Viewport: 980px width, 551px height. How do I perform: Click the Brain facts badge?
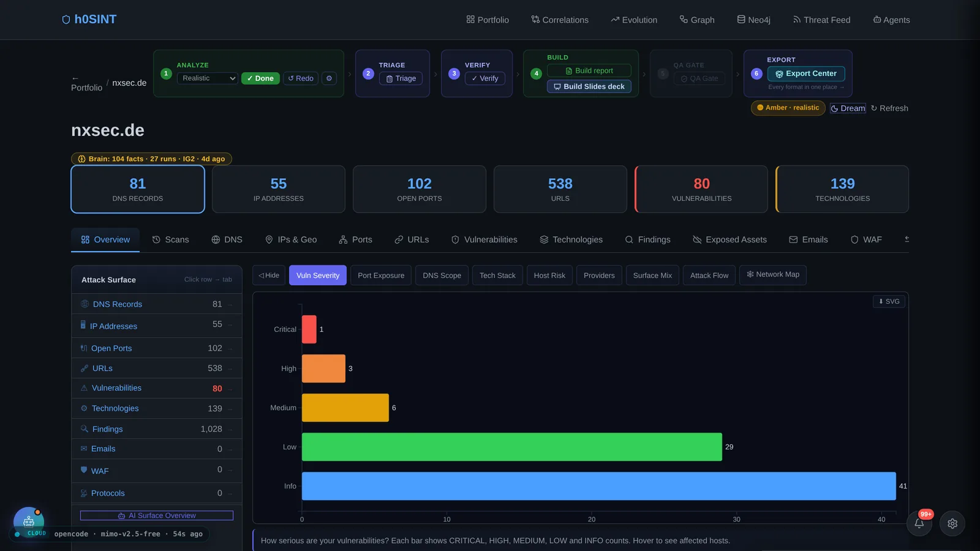(x=151, y=159)
